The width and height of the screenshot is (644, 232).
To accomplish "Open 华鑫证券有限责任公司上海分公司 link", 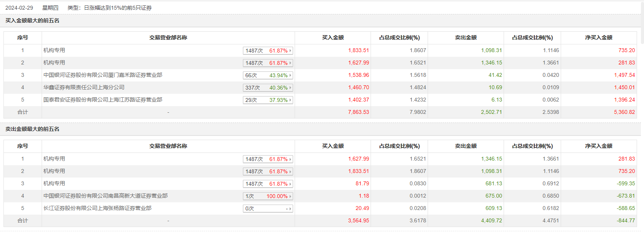I will [84, 87].
